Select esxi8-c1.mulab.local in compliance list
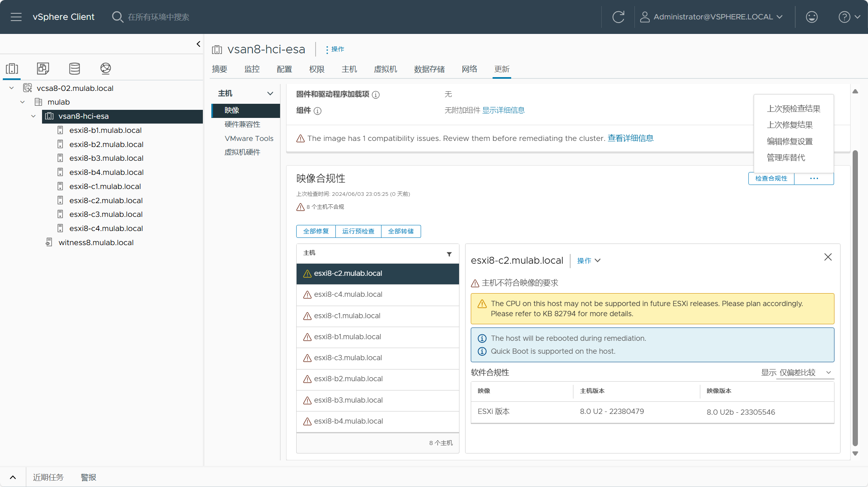 [377, 316]
